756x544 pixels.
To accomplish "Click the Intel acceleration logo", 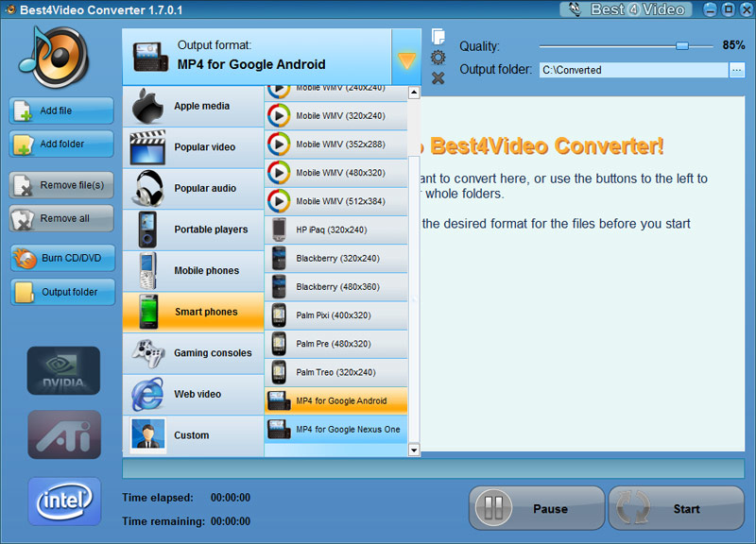I will click(x=64, y=501).
